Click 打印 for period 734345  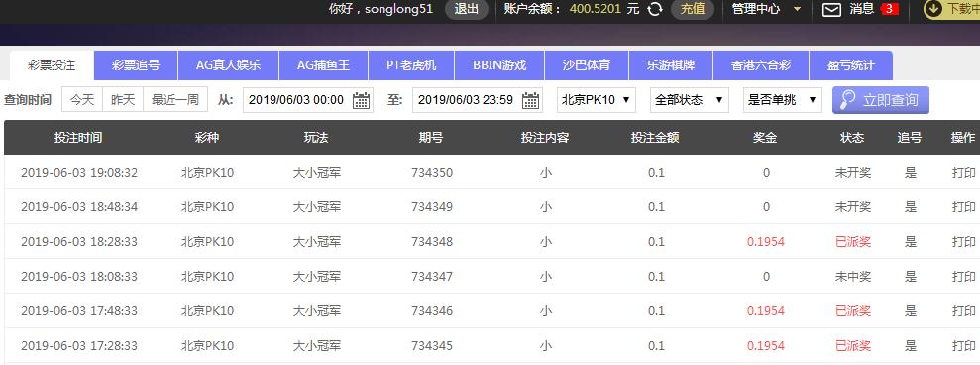(963, 345)
